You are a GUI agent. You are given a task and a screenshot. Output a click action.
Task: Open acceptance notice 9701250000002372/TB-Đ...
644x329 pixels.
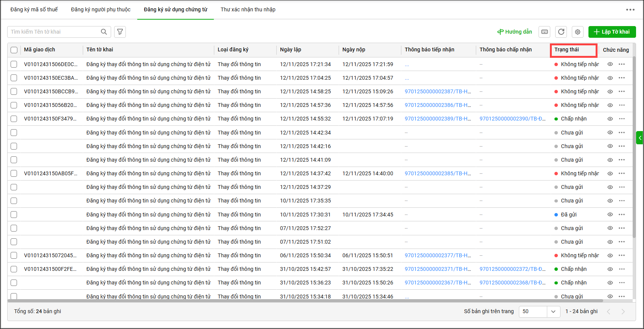click(x=512, y=269)
